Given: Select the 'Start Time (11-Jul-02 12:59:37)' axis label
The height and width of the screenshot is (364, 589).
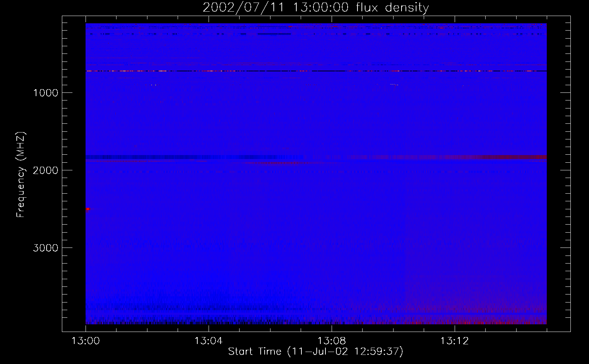Looking at the screenshot, I should click(x=316, y=352).
